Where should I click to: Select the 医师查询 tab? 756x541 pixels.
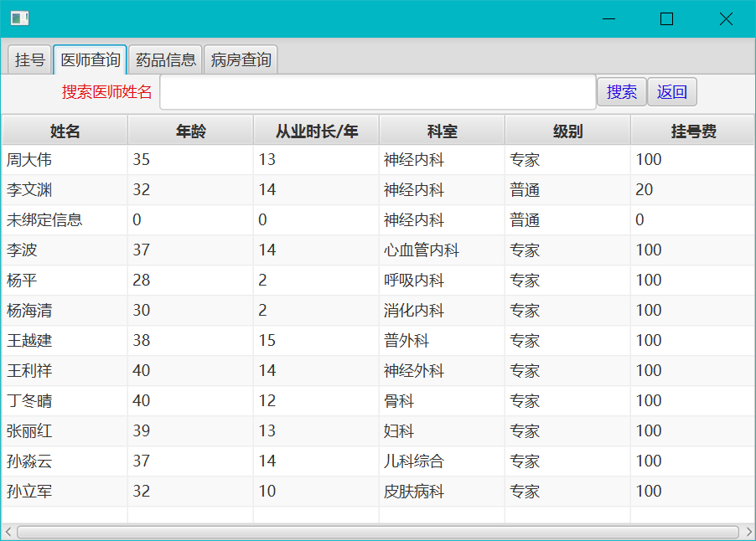pyautogui.click(x=91, y=59)
